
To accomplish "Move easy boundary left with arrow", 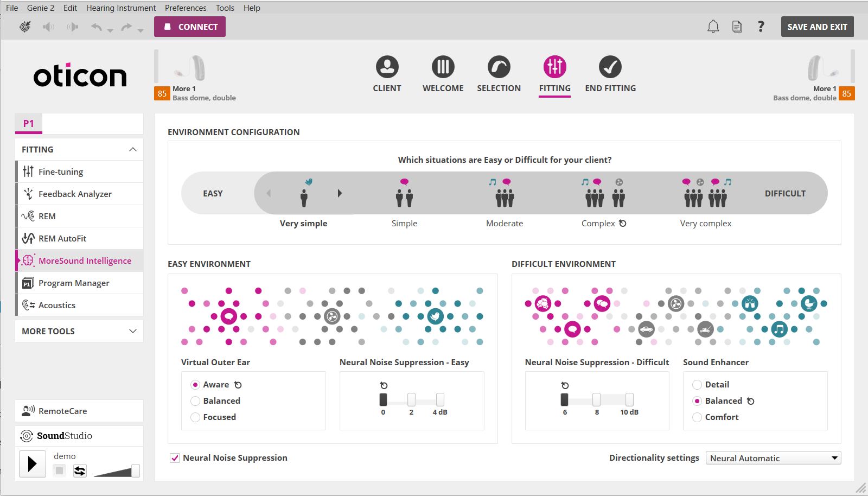I will tap(269, 193).
